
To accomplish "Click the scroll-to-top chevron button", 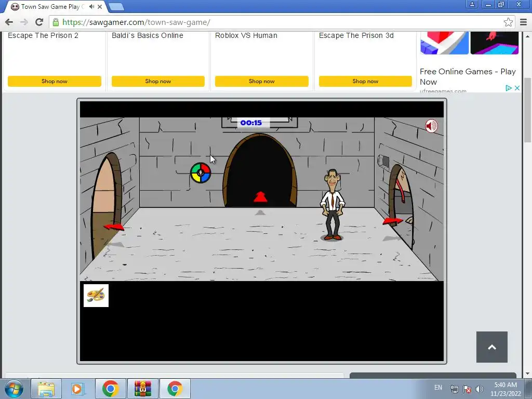I will pyautogui.click(x=492, y=347).
